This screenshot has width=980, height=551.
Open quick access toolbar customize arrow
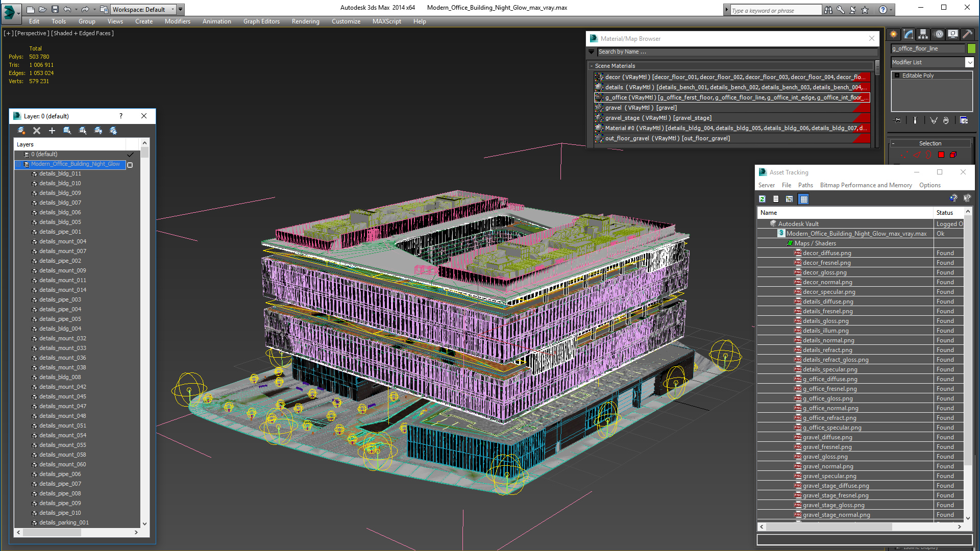point(181,9)
